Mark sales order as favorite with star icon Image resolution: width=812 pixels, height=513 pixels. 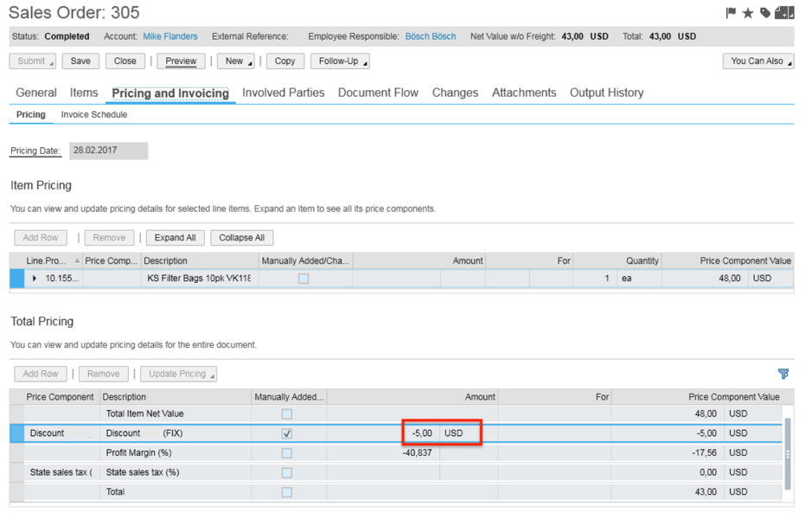pos(747,13)
